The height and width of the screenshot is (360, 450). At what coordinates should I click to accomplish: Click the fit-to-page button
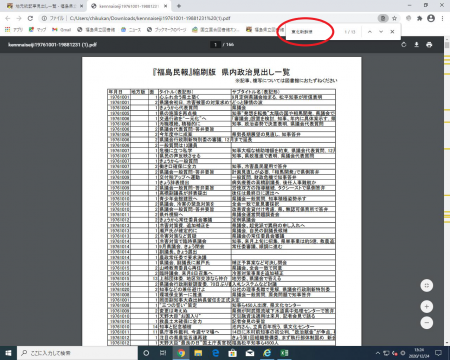(x=427, y=286)
